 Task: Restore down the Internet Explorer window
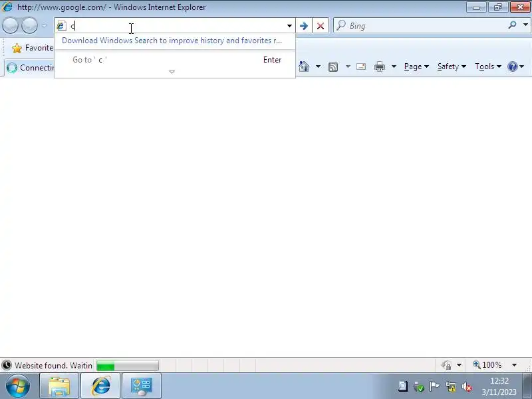point(497,7)
